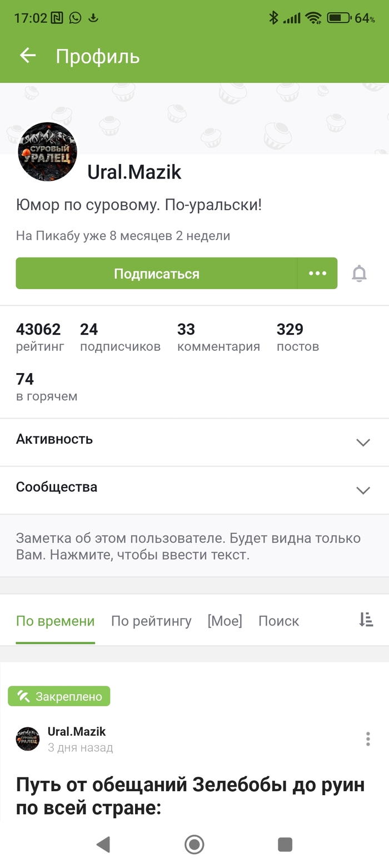Open the pinned post's three-dot options menu
The width and height of the screenshot is (389, 868).
pos(367,738)
